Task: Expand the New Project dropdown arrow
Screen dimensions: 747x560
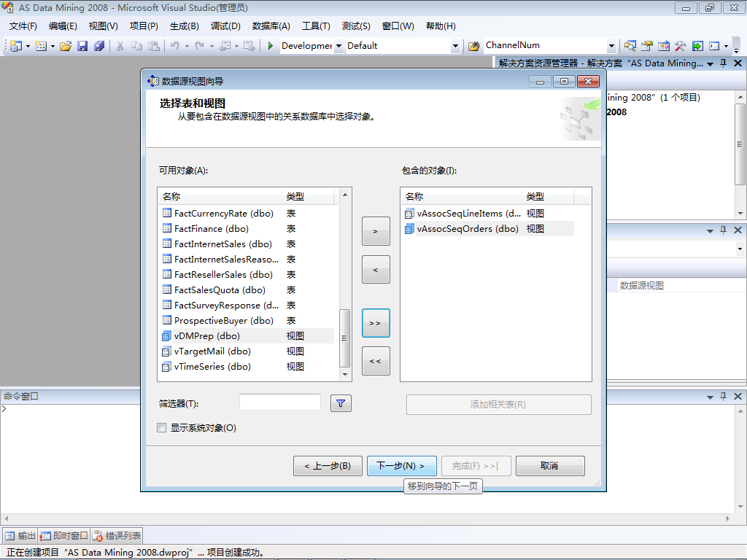Action: pyautogui.click(x=28, y=46)
